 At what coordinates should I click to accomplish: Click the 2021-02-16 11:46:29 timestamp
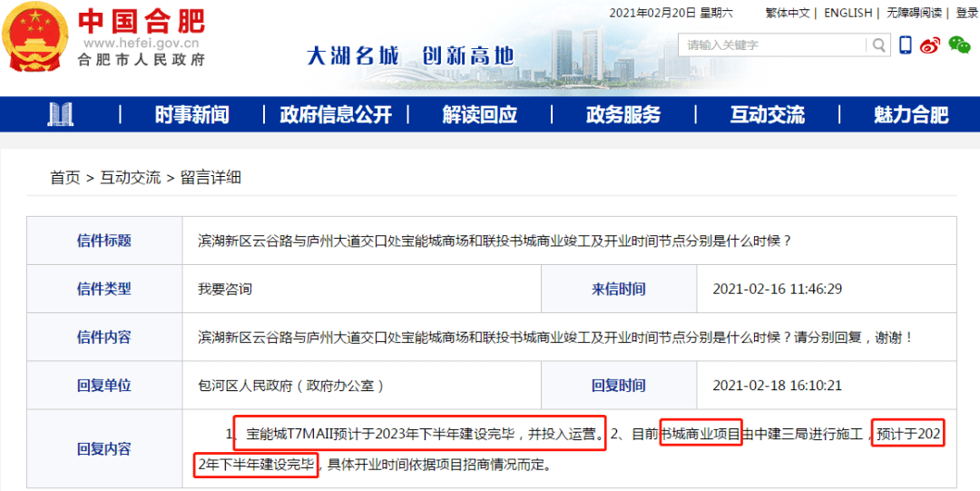pyautogui.click(x=778, y=289)
